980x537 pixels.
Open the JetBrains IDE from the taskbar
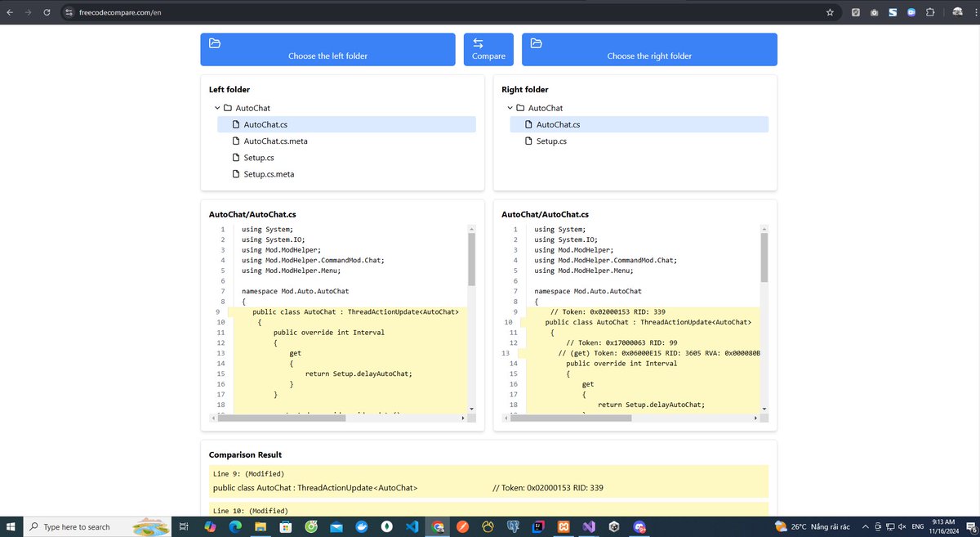click(x=538, y=526)
